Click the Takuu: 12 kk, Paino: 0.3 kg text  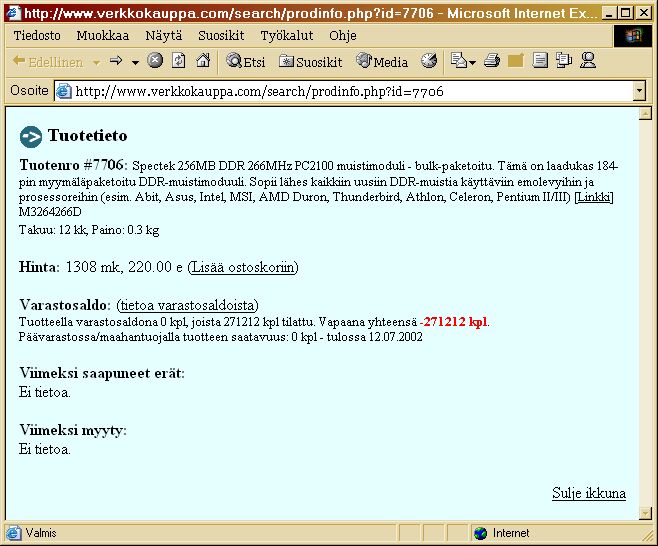point(89,230)
